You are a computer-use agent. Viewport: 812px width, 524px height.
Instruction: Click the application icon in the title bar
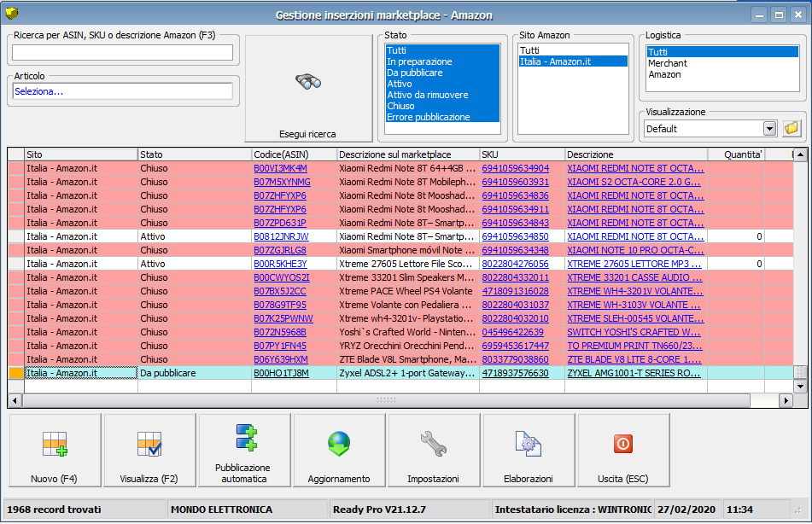coord(12,14)
